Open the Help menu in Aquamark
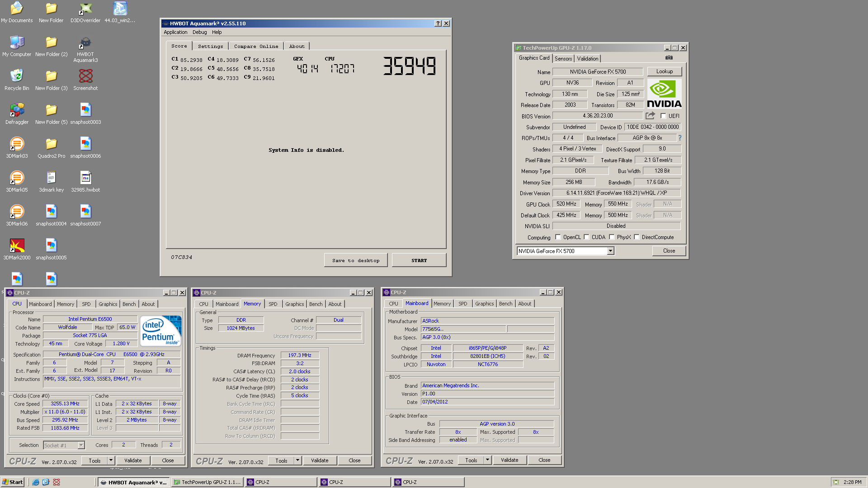Viewport: 868px width, 488px height. 217,32
